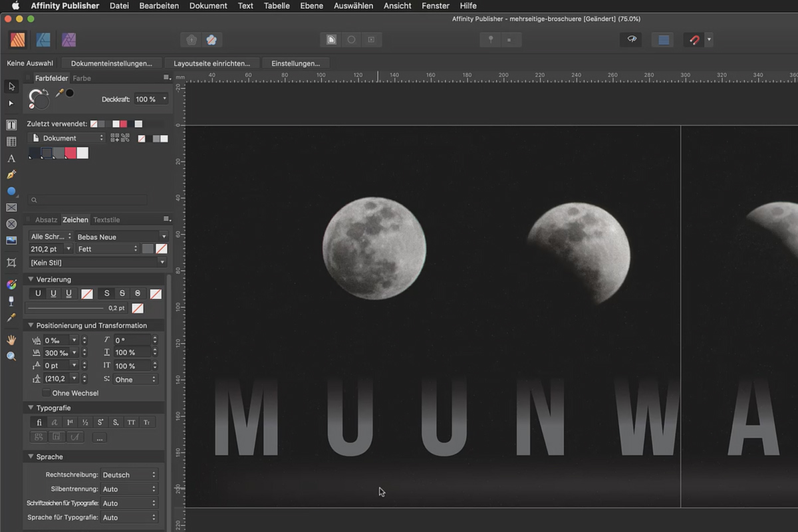Viewport: 798px width, 532px height.
Task: Open Rechtschreibung Deutsch dropdown
Action: [129, 475]
